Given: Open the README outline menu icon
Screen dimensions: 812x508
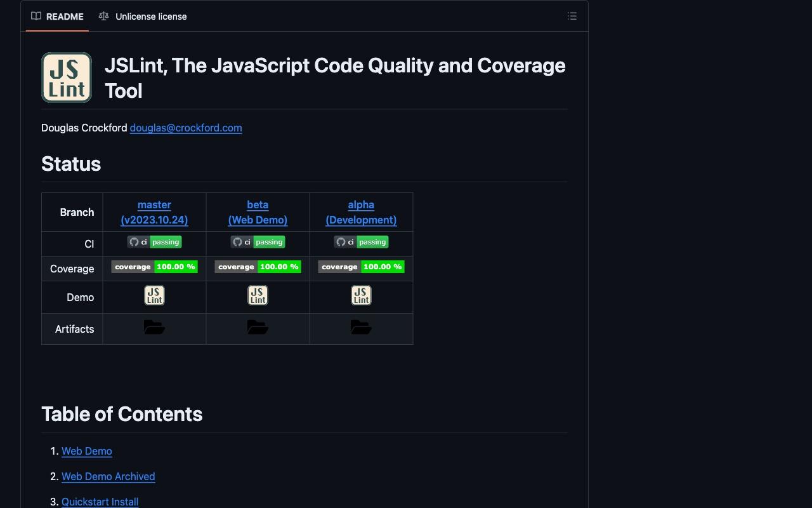Looking at the screenshot, I should pos(572,17).
